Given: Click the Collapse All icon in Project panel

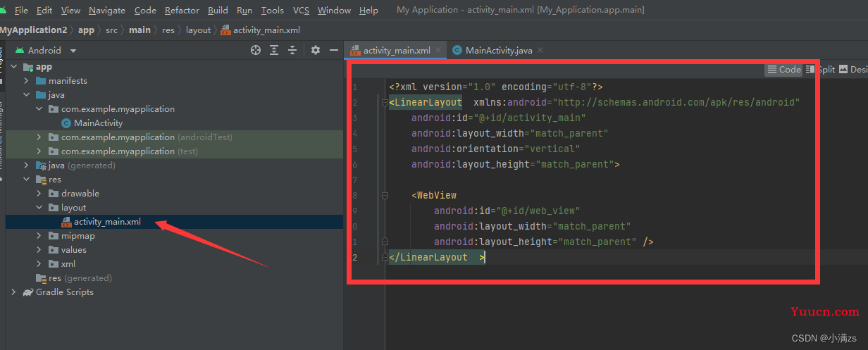Looking at the screenshot, I should [x=292, y=50].
